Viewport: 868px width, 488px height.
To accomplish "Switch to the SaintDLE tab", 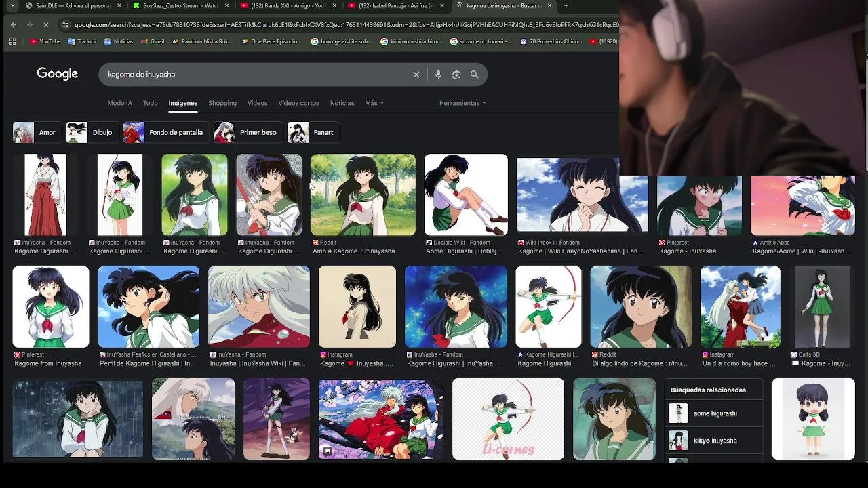I will pos(74,5).
